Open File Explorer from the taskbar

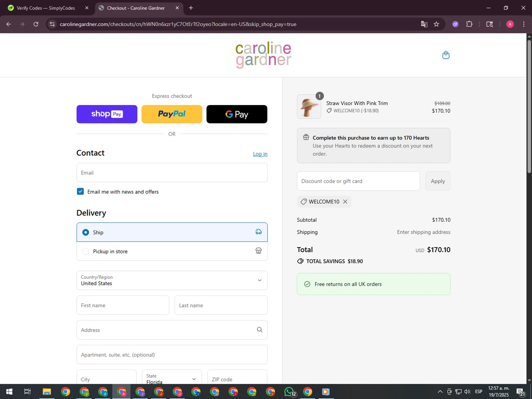47,392
